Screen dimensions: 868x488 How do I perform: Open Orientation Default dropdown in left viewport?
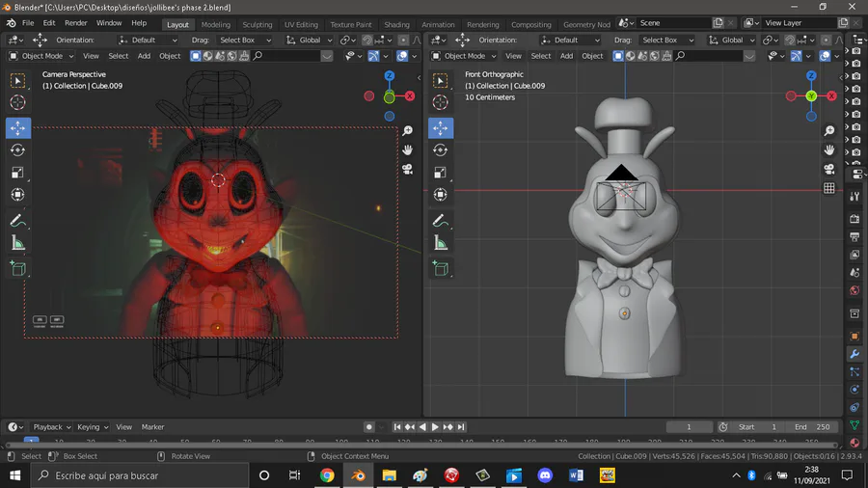(x=148, y=40)
